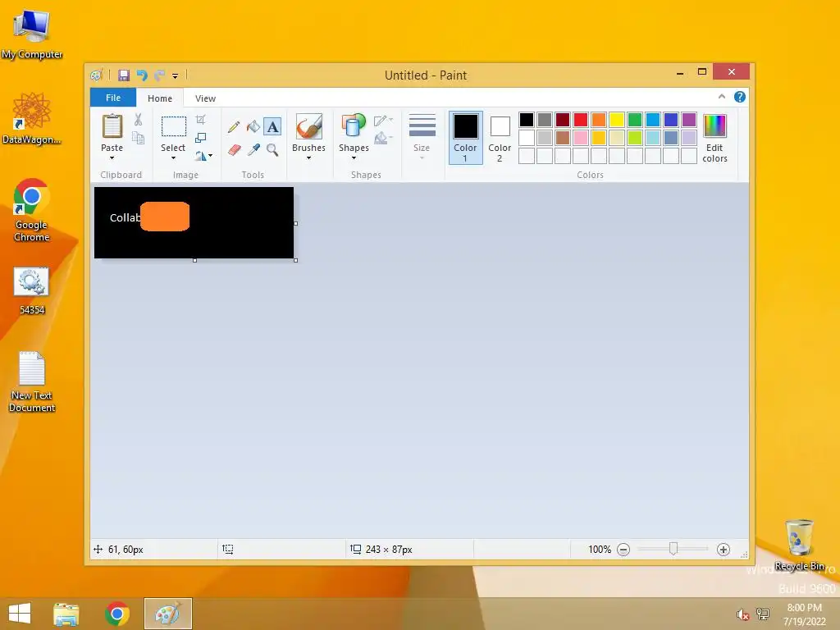Expand the Select dropdown arrow

pos(173,158)
